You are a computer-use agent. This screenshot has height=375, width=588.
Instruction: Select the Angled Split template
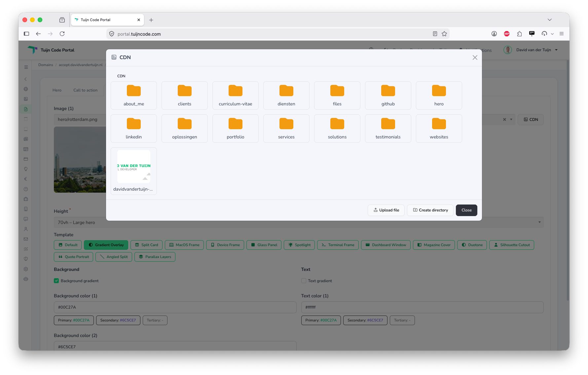(x=114, y=257)
